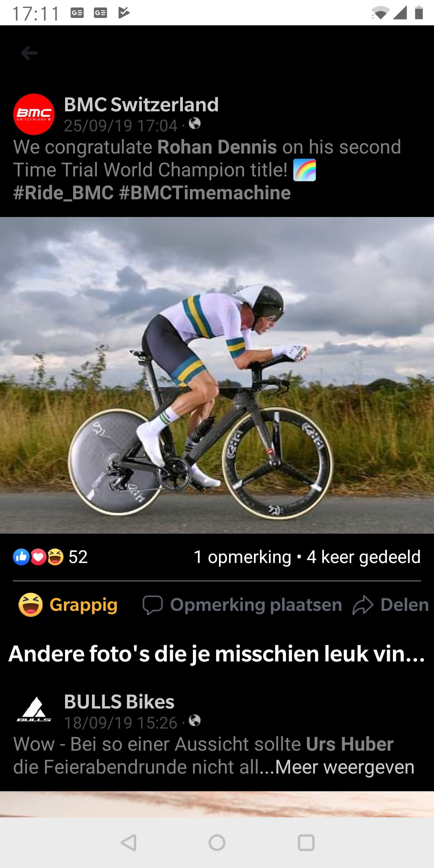Open the BMC Switzerland page name
The width and height of the screenshot is (434, 868).
coord(141,104)
